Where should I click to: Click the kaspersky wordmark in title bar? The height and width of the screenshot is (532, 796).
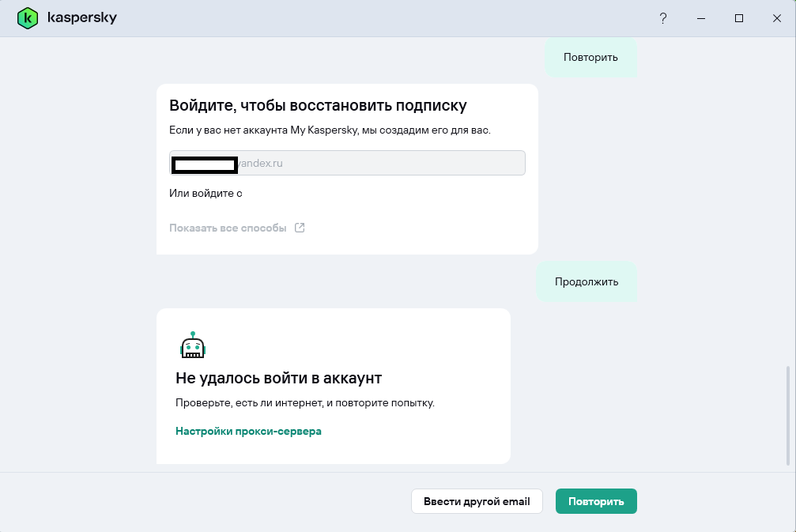click(x=82, y=17)
